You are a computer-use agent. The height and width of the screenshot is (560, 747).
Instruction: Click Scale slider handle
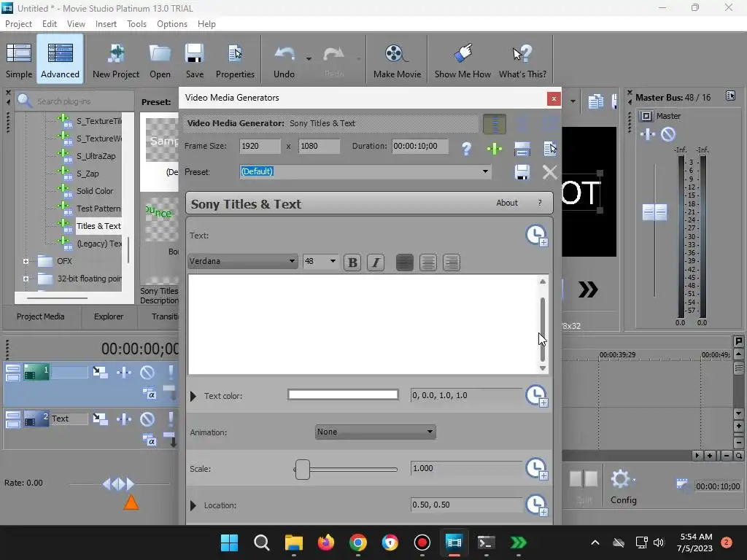[x=303, y=470]
